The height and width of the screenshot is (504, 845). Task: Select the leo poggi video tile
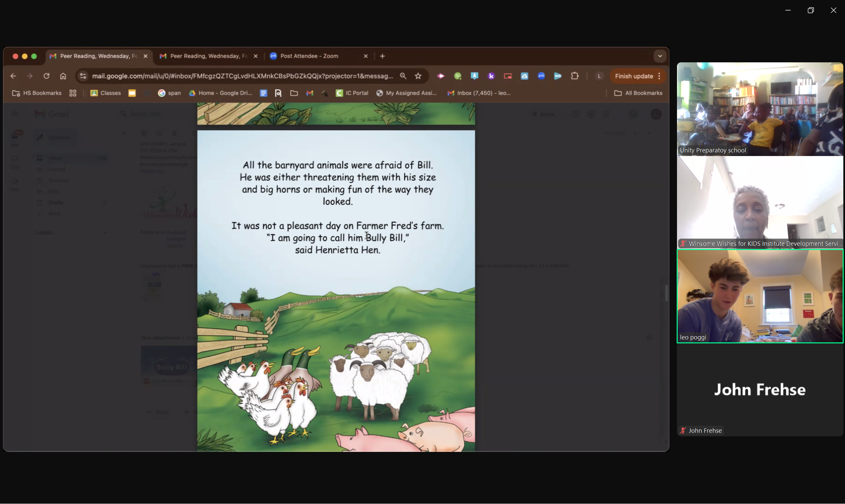pyautogui.click(x=760, y=296)
